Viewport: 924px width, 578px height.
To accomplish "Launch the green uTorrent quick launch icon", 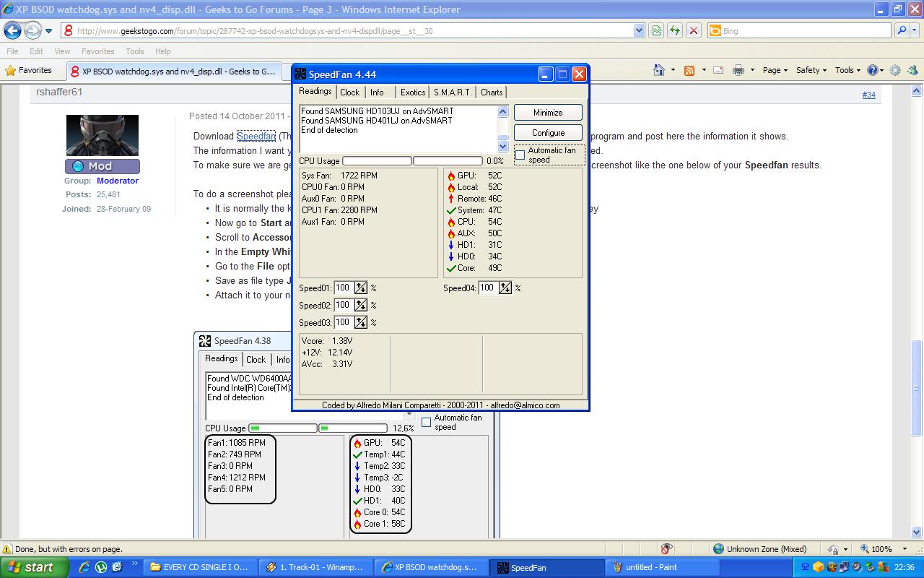I will (x=101, y=567).
